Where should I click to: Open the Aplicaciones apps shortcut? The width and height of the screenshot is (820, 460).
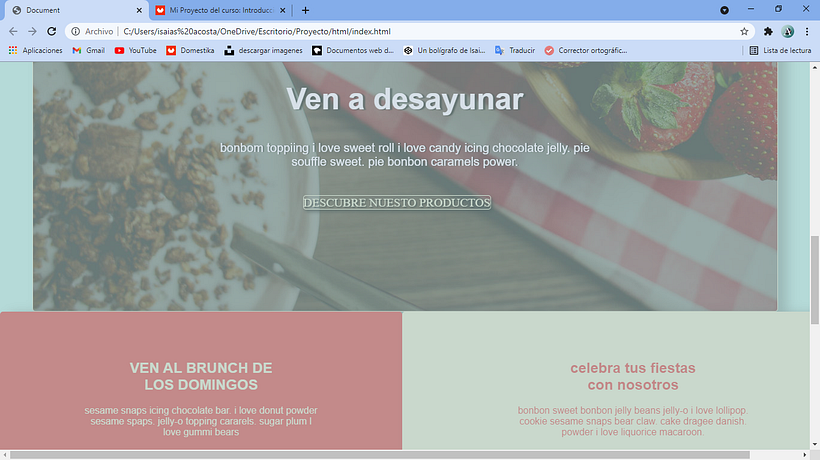(36, 51)
